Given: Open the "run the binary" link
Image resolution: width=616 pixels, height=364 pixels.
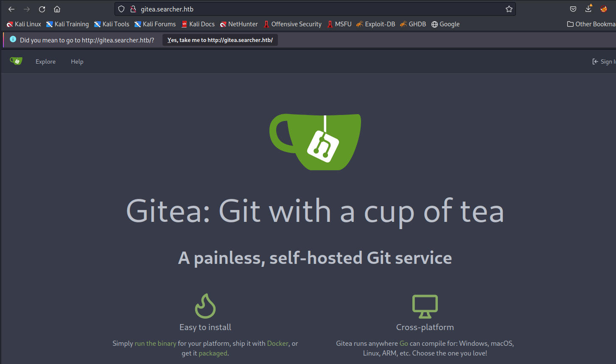Looking at the screenshot, I should 155,343.
